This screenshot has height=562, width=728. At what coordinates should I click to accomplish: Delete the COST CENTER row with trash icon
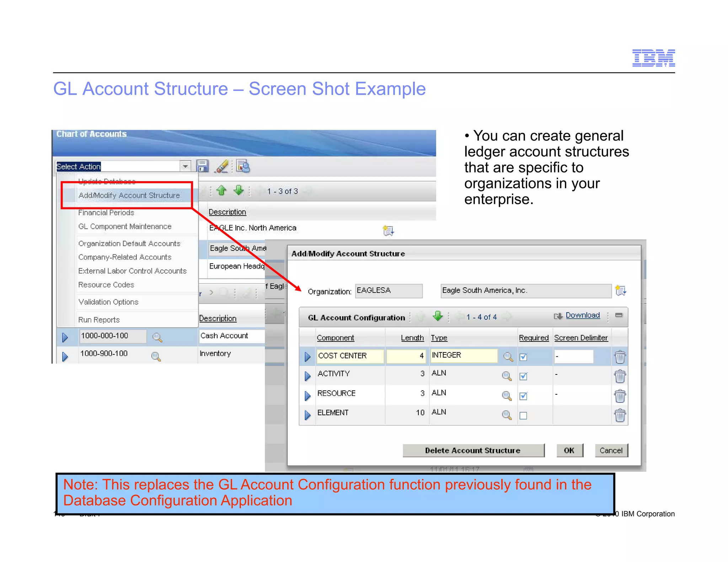pyautogui.click(x=620, y=357)
